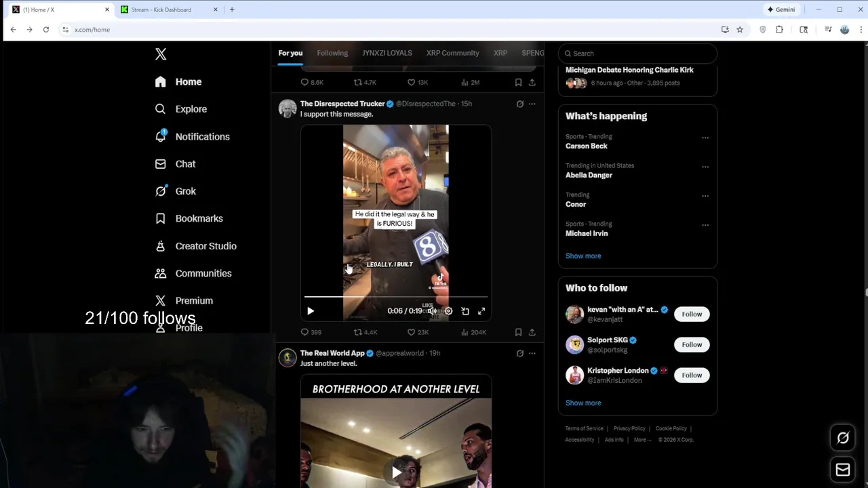Viewport: 868px width, 488px height.
Task: Open more options on Disrespected Trucker post
Action: pyautogui.click(x=532, y=104)
